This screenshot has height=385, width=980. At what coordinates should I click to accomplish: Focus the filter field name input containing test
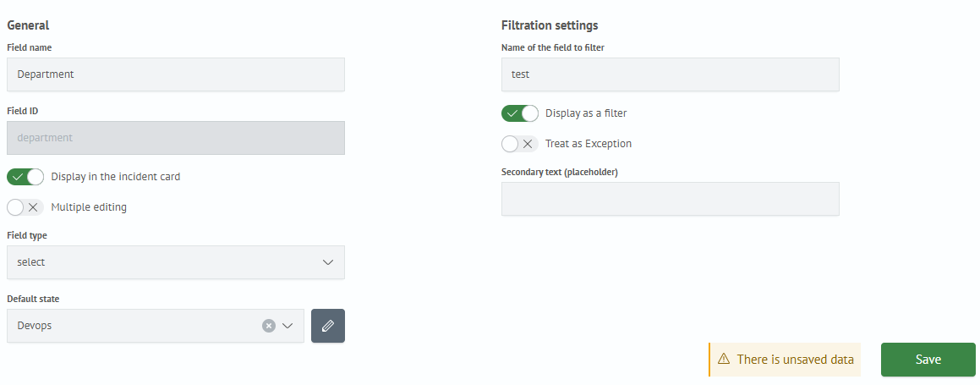[x=670, y=74]
